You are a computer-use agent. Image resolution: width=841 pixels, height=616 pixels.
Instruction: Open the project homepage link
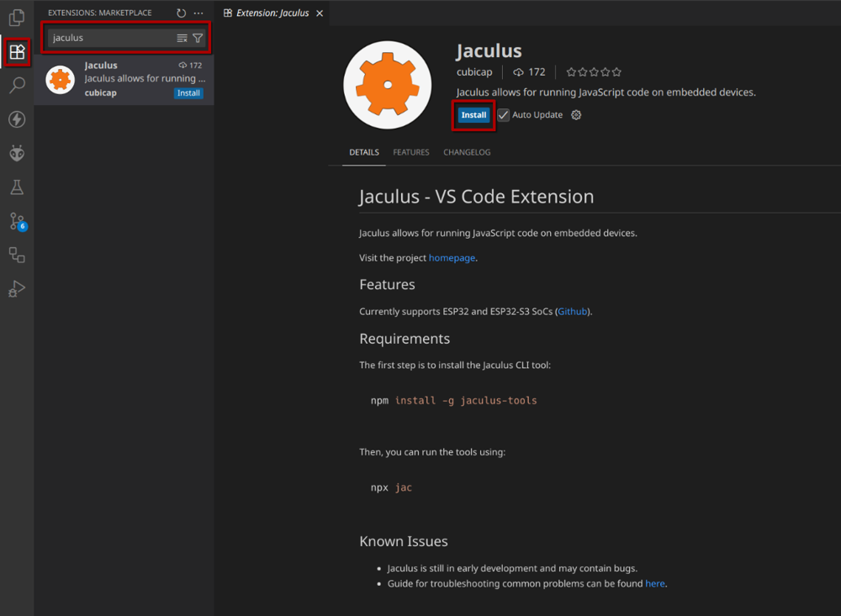pos(452,258)
